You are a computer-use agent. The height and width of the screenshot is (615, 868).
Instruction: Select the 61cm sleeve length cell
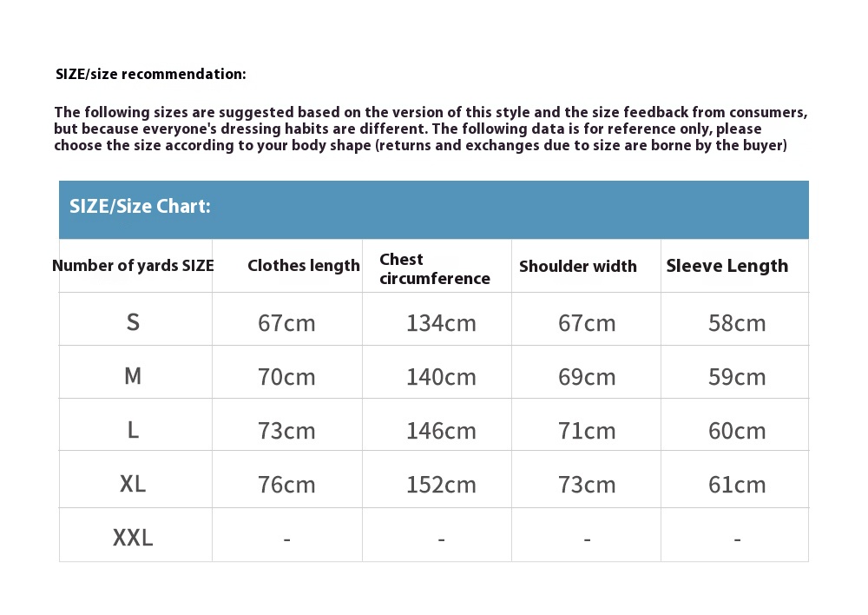pyautogui.click(x=737, y=485)
